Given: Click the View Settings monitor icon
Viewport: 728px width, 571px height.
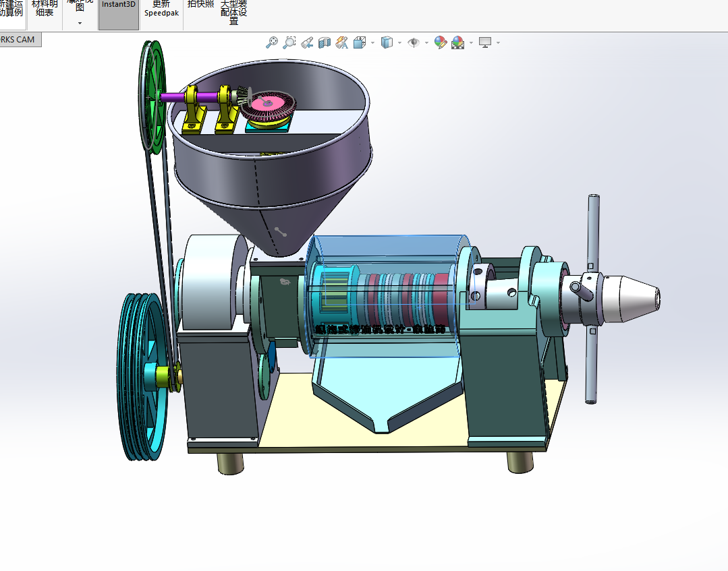Looking at the screenshot, I should 485,42.
